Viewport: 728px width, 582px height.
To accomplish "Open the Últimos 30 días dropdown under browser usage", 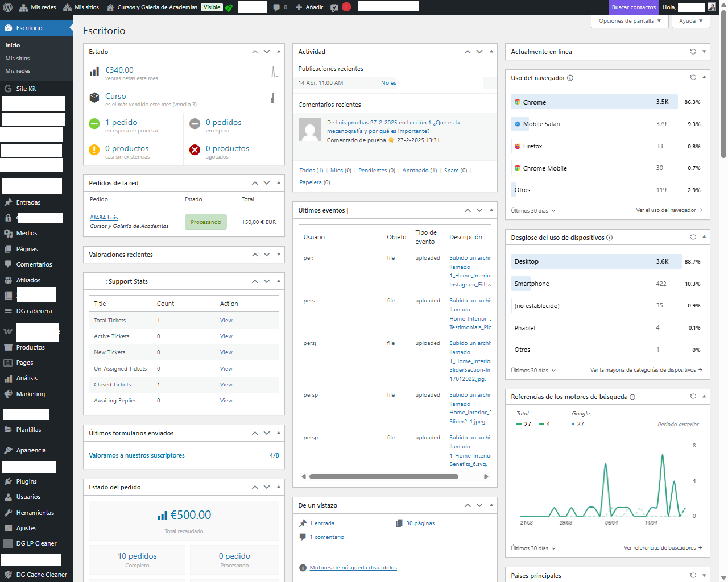I will (533, 211).
